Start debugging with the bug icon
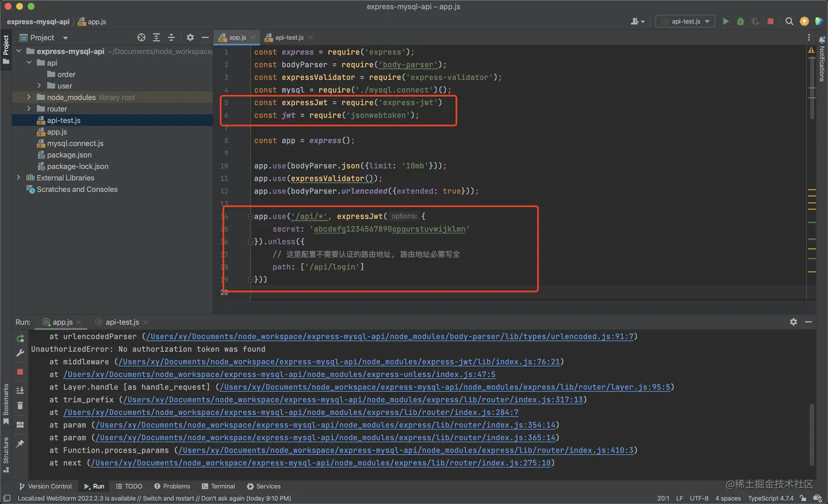The image size is (828, 504). 740,21
